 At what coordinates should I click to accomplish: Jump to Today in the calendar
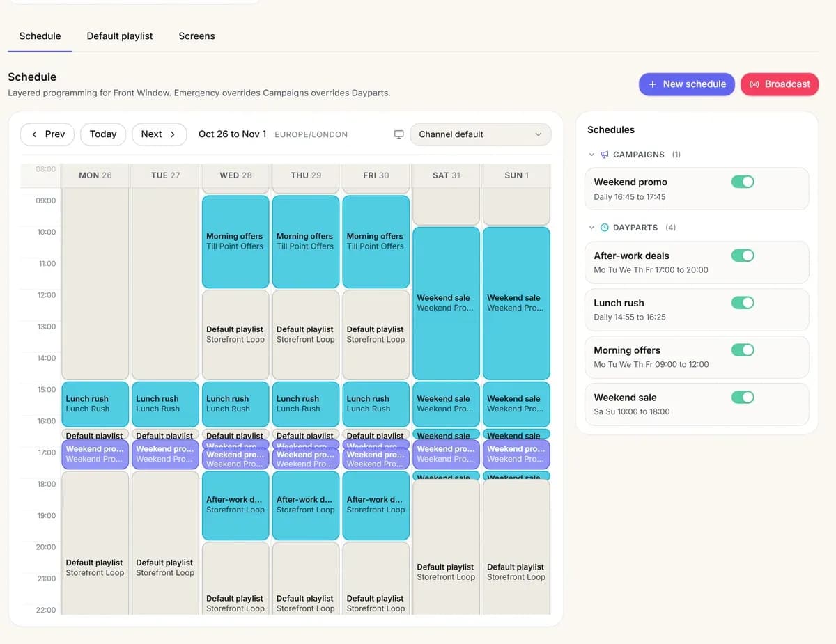click(103, 134)
